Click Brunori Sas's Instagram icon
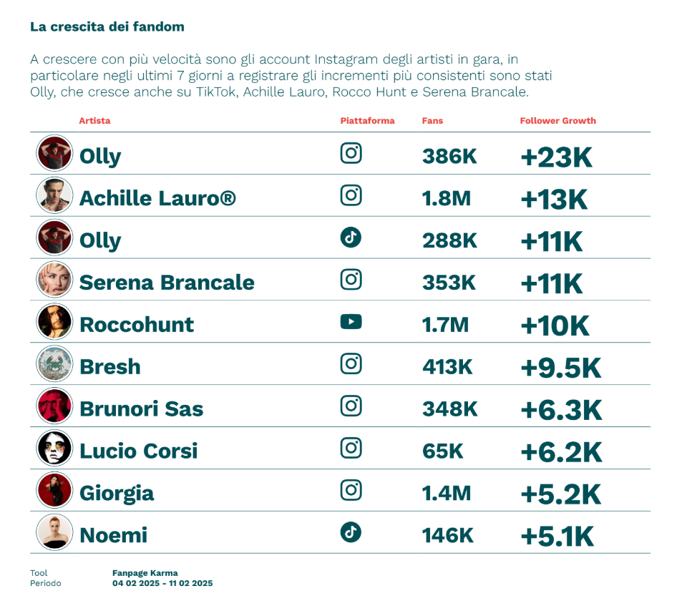 pos(351,406)
